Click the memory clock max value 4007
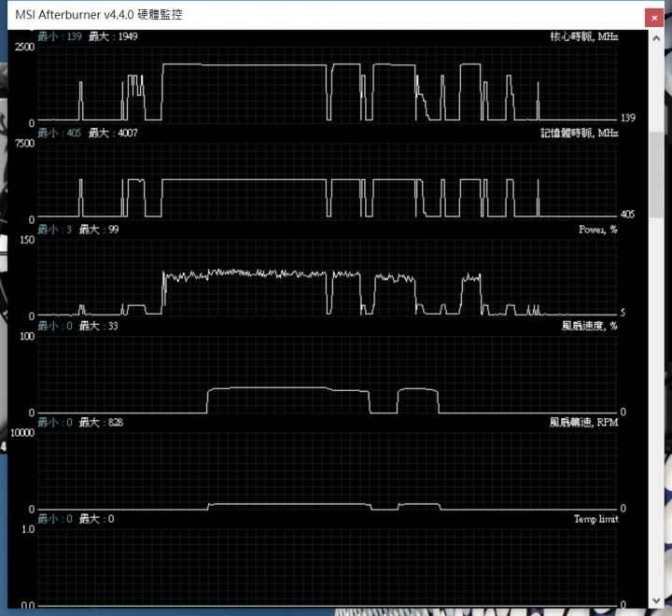 128,133
